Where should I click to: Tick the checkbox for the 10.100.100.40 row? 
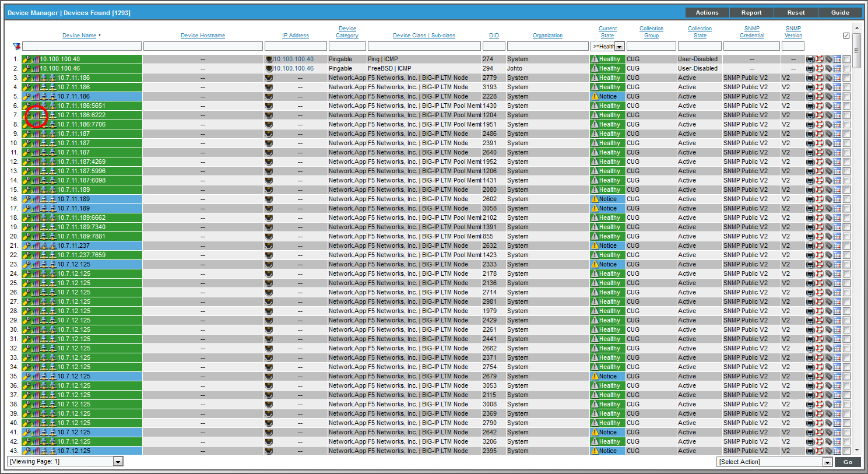tap(846, 59)
